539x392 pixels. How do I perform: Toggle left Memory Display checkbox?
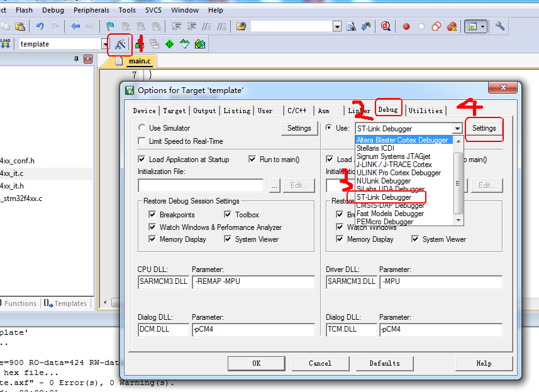[152, 239]
